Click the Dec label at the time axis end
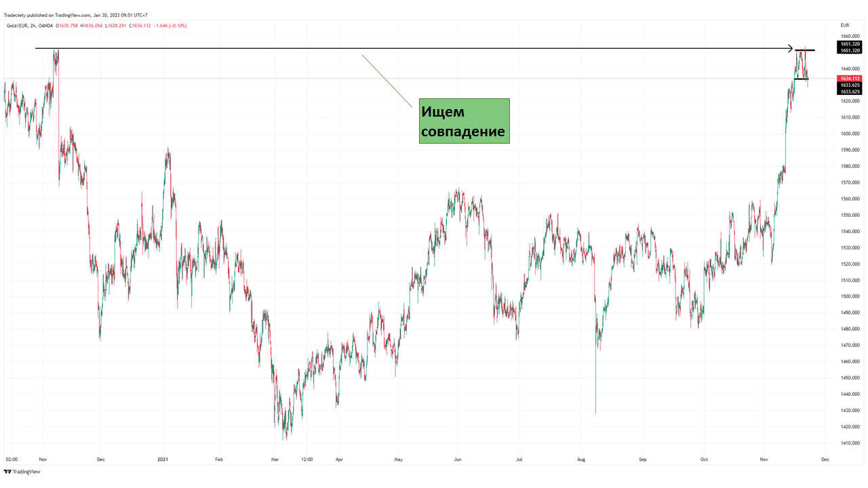Viewport: 868px width, 488px height. click(825, 459)
